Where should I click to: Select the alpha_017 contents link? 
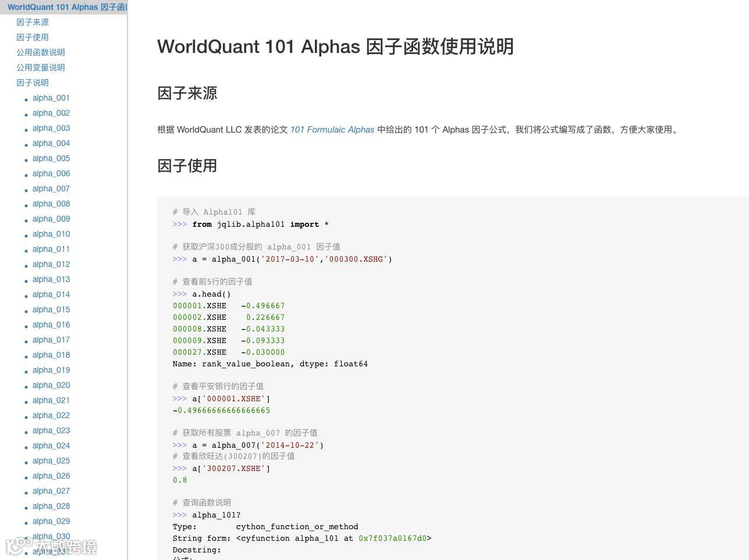pyautogui.click(x=51, y=340)
